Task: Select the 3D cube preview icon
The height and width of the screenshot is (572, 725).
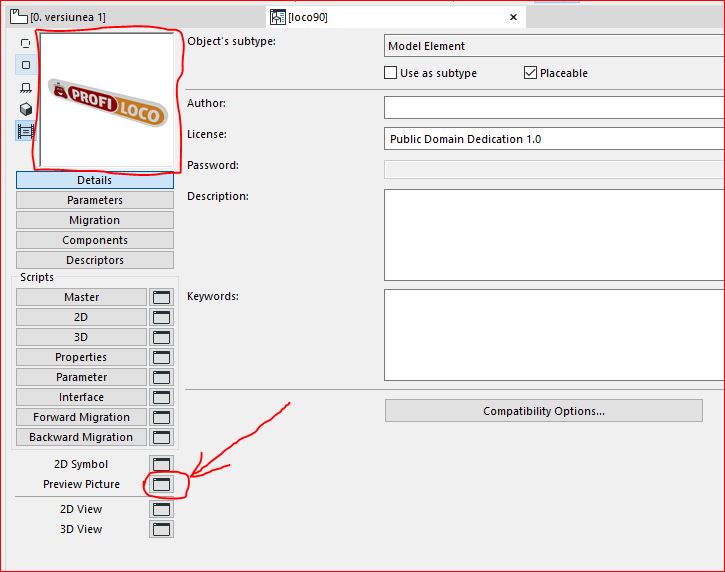Action: click(x=26, y=109)
